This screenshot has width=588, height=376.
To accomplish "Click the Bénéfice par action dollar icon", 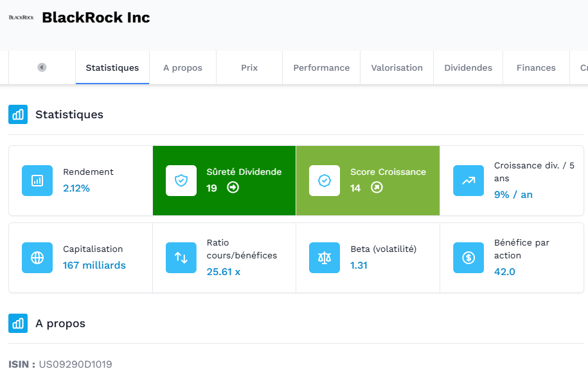I will (468, 258).
